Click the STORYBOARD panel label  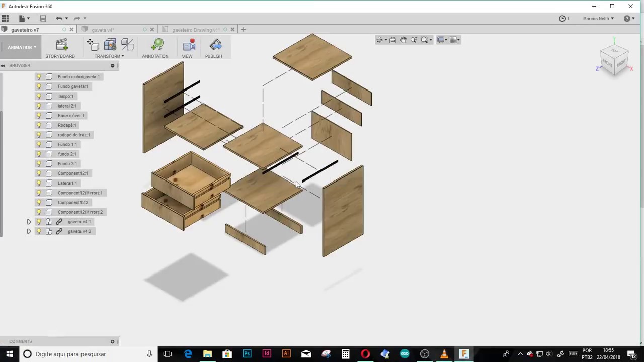coord(60,56)
